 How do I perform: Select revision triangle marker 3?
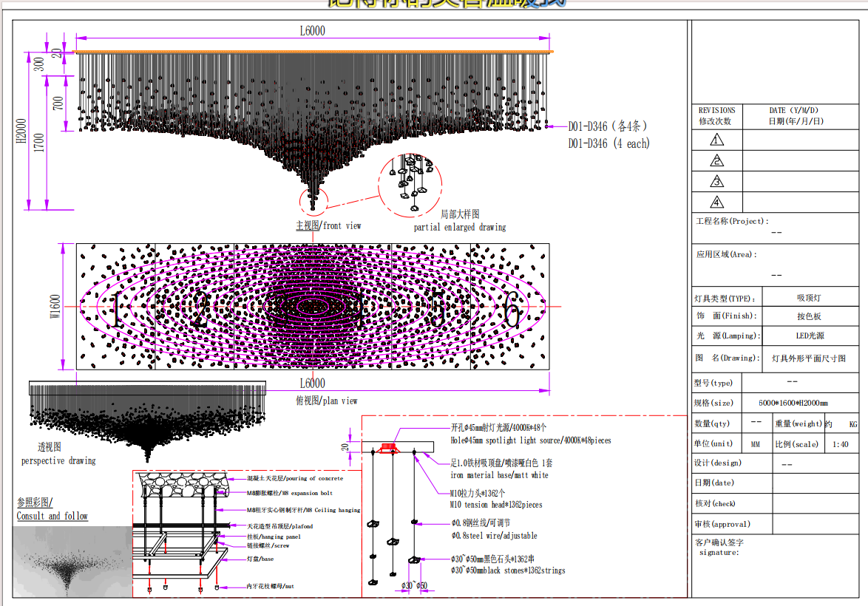pyautogui.click(x=717, y=182)
